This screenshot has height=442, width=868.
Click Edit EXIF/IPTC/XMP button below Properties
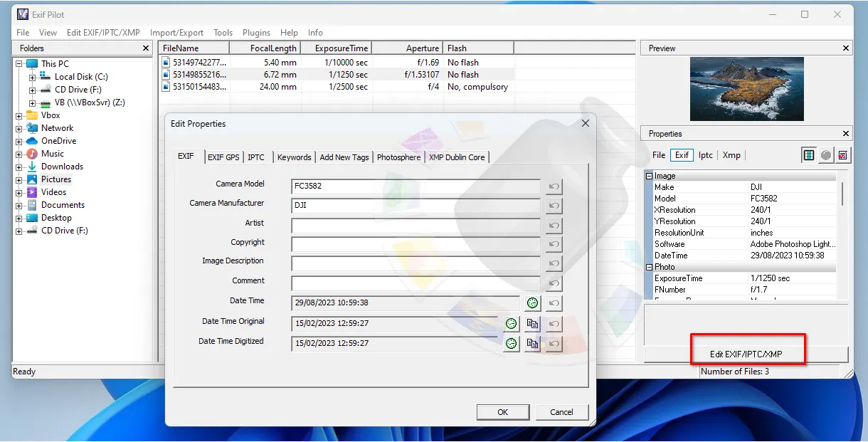(746, 354)
